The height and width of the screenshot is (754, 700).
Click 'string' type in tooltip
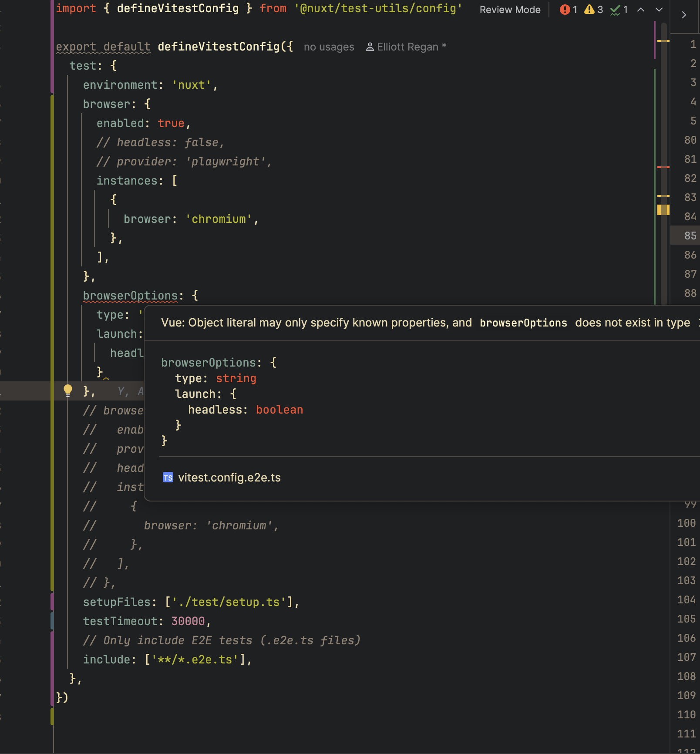pyautogui.click(x=236, y=378)
